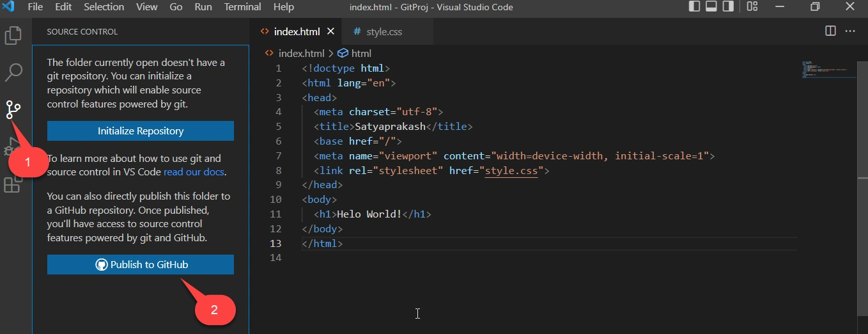Click the VS Code logo icon
Screen dimensions: 868x334
[9, 7]
